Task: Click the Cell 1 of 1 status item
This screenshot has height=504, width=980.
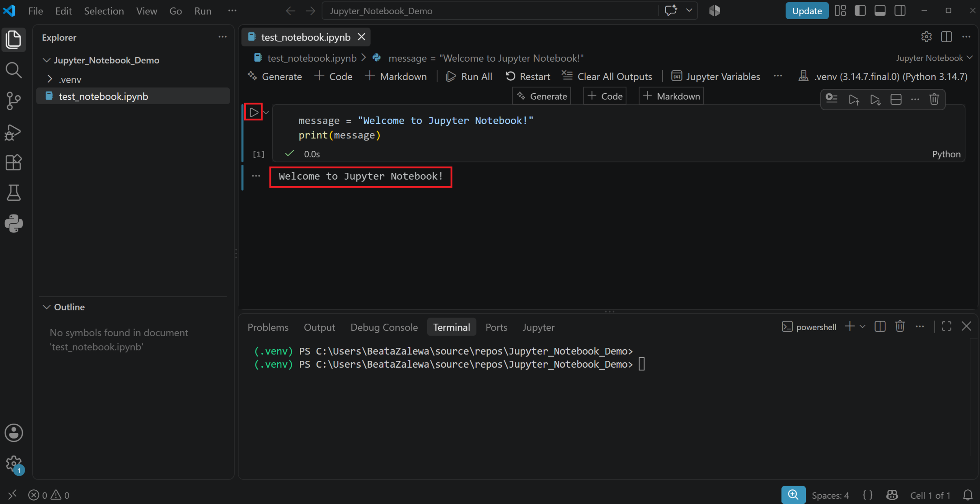Action: point(930,495)
